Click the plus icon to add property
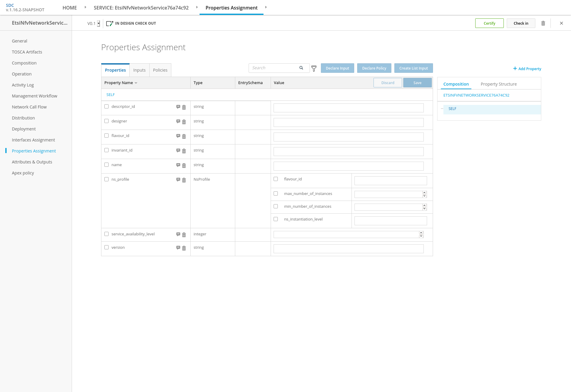The image size is (571, 392). click(515, 69)
